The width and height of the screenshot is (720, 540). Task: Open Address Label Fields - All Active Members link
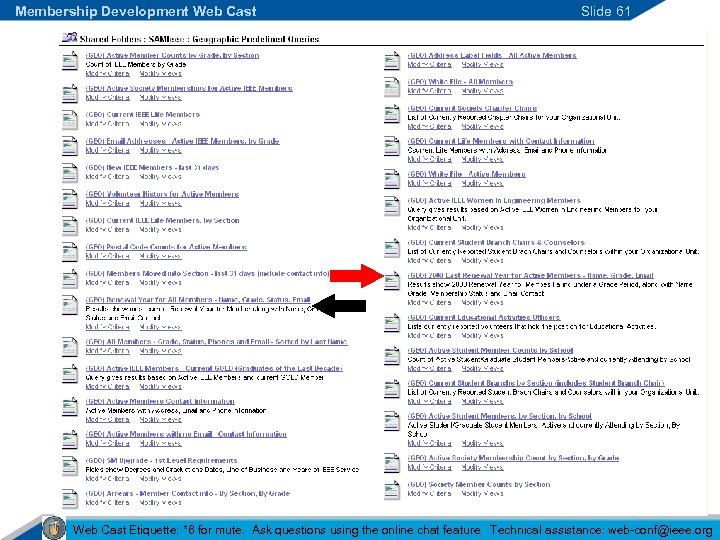click(x=492, y=56)
